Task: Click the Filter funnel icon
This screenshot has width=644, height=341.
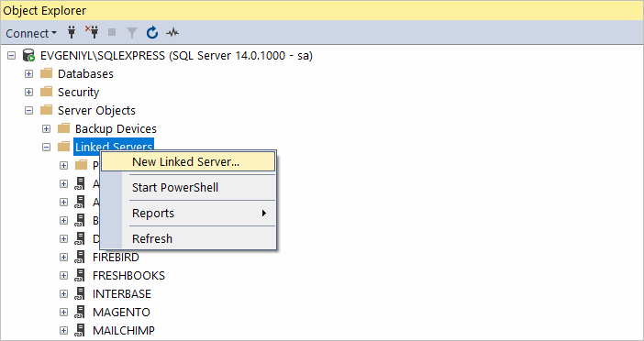Action: pos(131,32)
